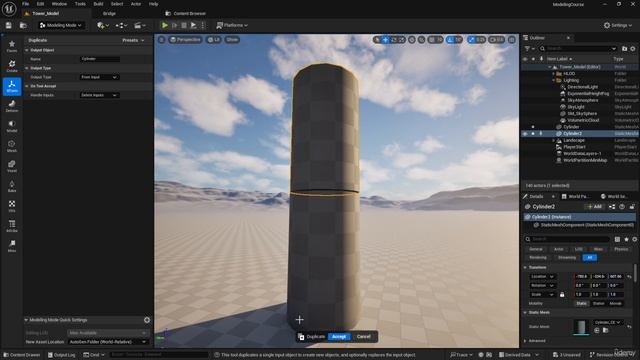Click the Outliner new folder icon
The width and height of the screenshot is (640, 360).
pos(624,49)
